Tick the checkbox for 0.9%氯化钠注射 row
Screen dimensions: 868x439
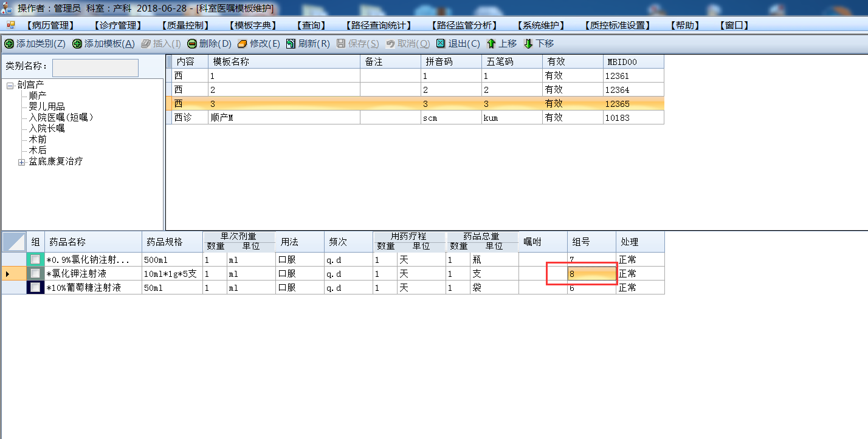[36, 260]
